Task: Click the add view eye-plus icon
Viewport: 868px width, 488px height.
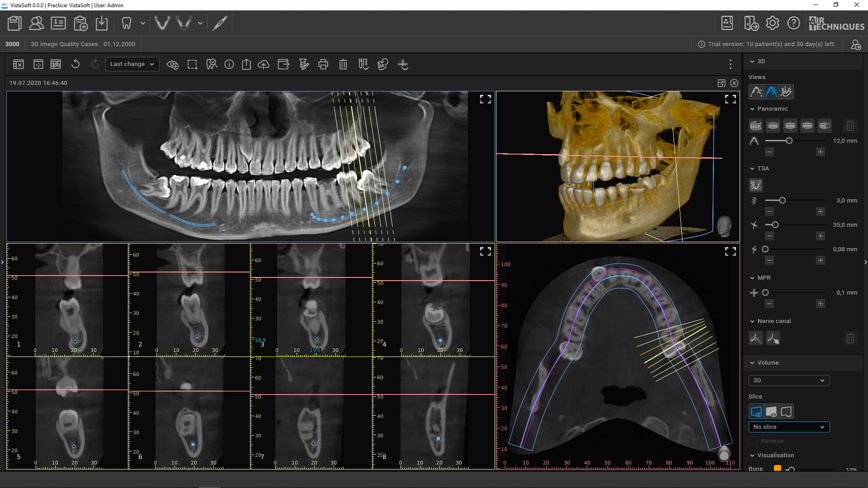Action: tap(172, 65)
